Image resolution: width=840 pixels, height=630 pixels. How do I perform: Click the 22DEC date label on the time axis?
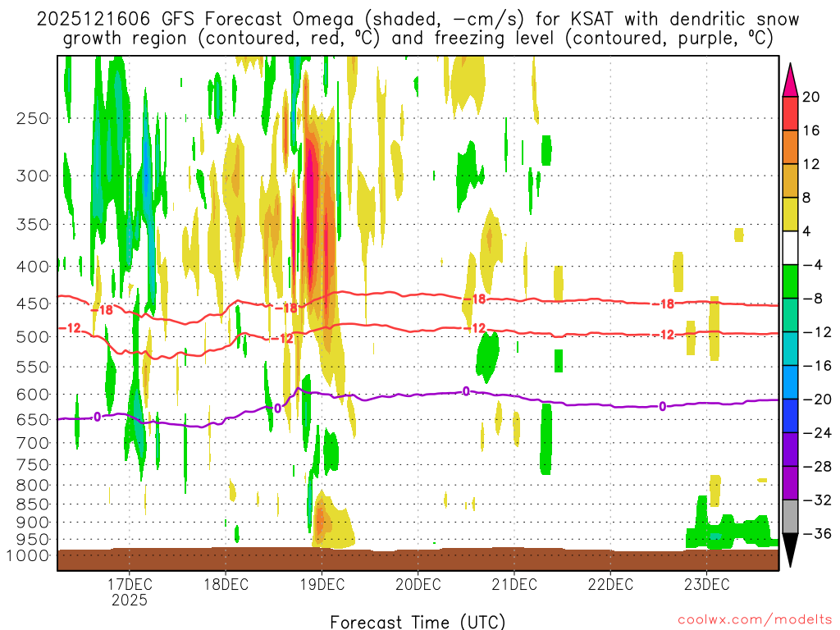[610, 584]
